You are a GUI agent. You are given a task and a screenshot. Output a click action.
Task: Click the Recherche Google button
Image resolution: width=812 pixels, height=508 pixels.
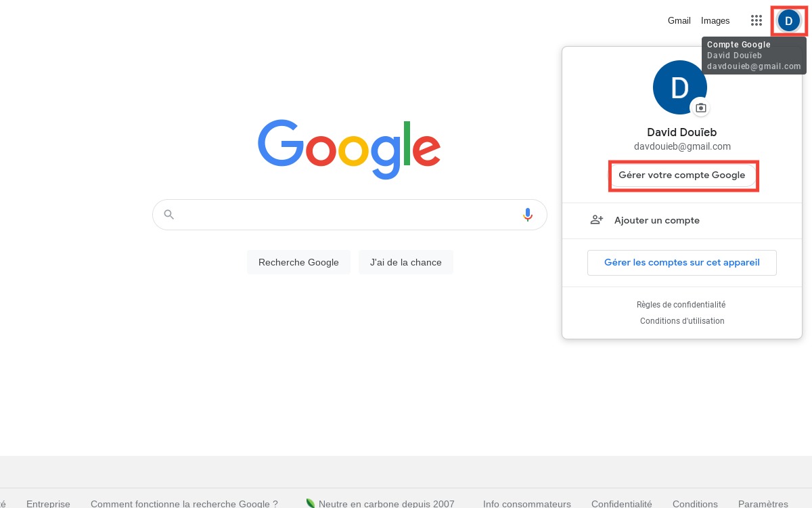tap(298, 262)
